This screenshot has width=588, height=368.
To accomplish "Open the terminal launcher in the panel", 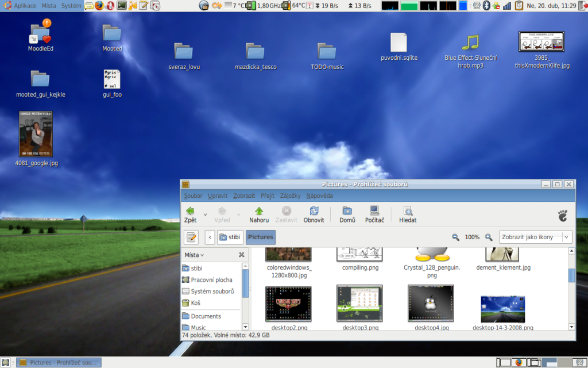I will click(x=122, y=5).
